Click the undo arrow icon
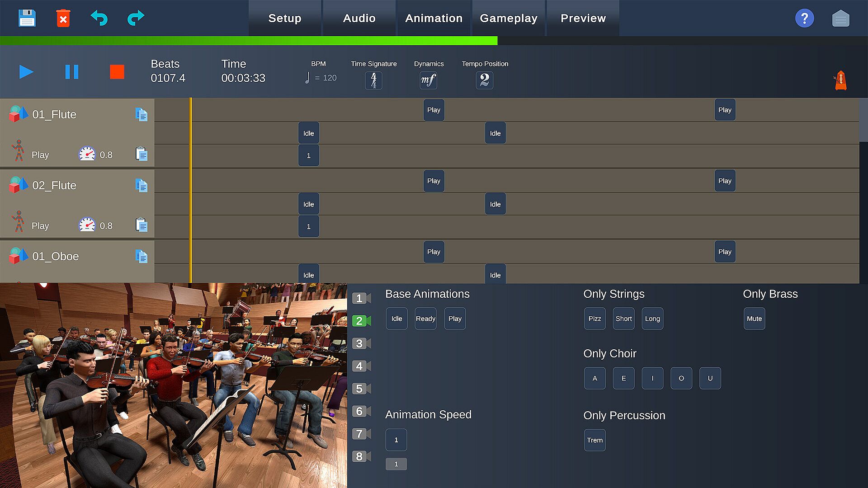The width and height of the screenshot is (868, 488). tap(99, 18)
